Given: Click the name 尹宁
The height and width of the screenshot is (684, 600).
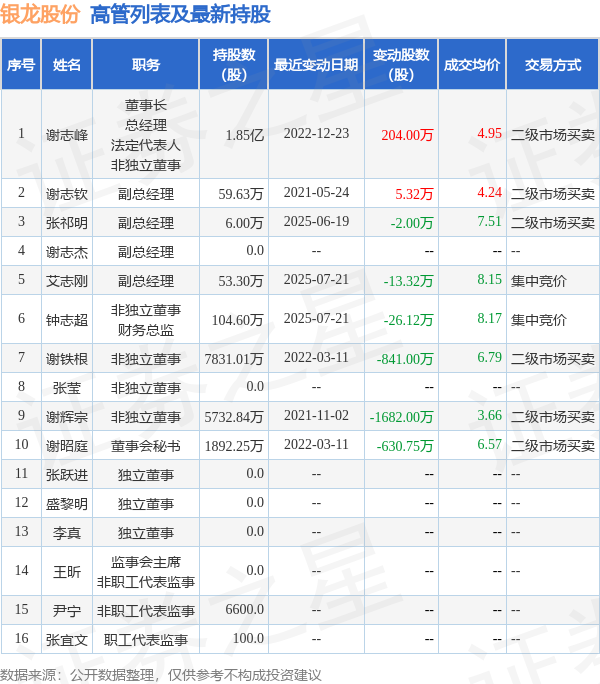Looking at the screenshot, I should [x=67, y=611].
